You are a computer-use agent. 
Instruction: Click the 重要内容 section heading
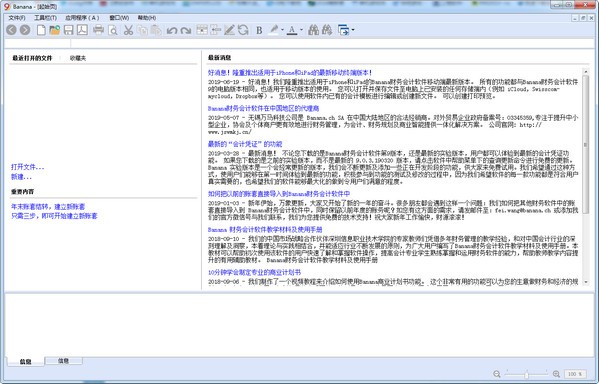pyautogui.click(x=23, y=191)
